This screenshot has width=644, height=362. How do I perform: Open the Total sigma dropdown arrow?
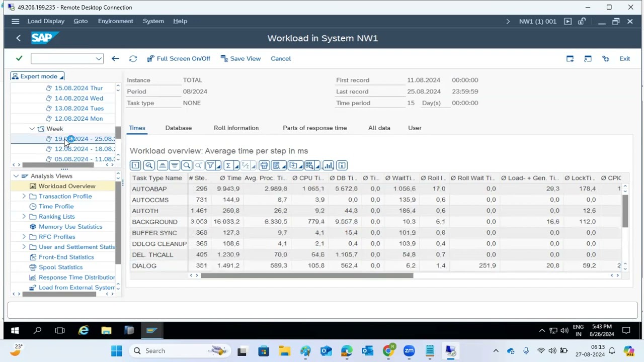[x=236, y=165]
